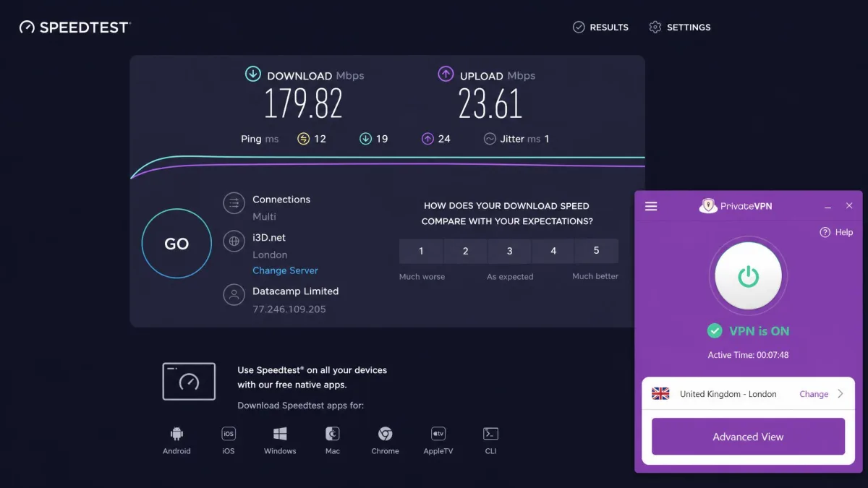
Task: Click the server globe icon
Action: coord(234,241)
